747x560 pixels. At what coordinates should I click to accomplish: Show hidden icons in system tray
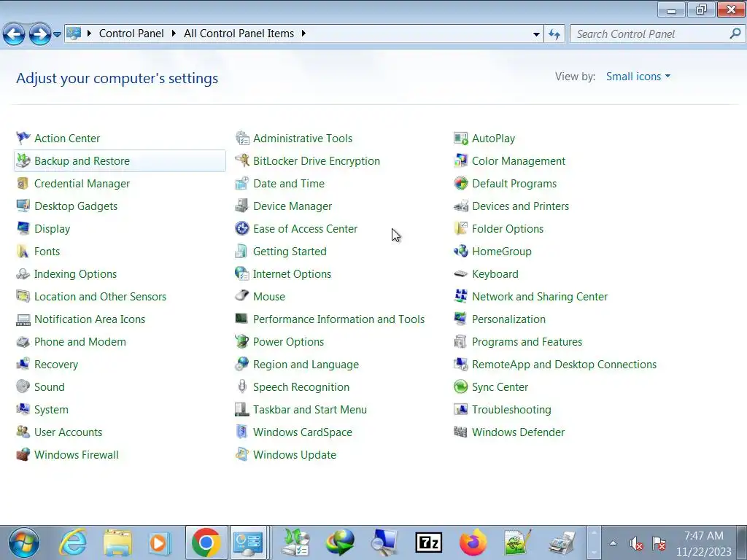click(x=613, y=542)
